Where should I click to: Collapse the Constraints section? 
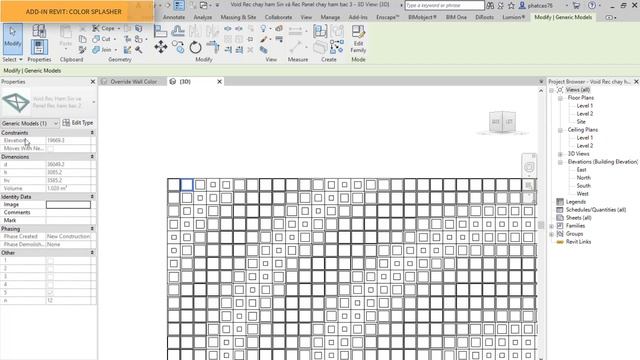[92, 133]
